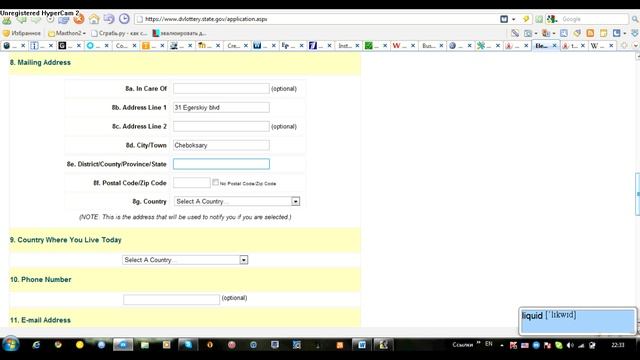Open the 'эвалюировать д...' bookmark
Image resolution: width=640 pixels, height=360 pixels.
180,33
